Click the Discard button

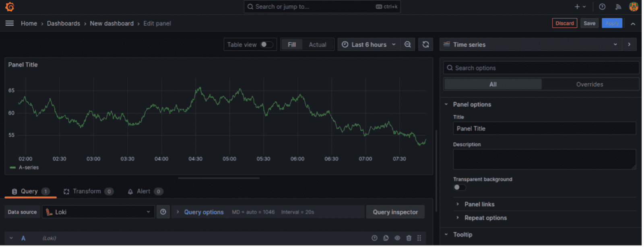pos(565,23)
